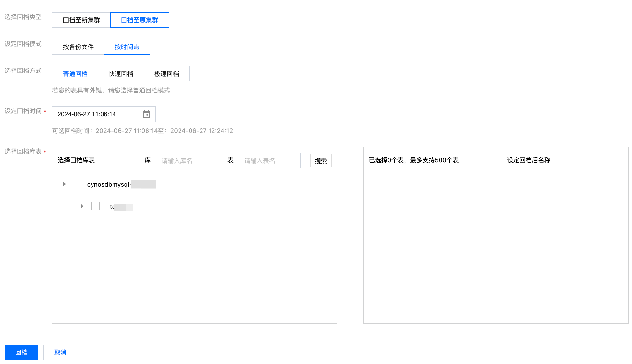Focus the 请输入库名 database name field
The image size is (632, 364).
[x=187, y=161]
